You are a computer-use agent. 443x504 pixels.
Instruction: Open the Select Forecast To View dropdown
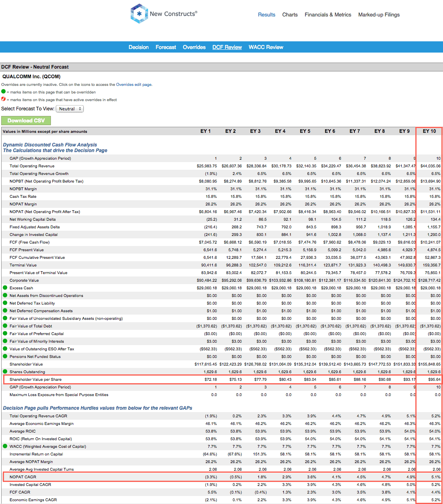pos(70,109)
